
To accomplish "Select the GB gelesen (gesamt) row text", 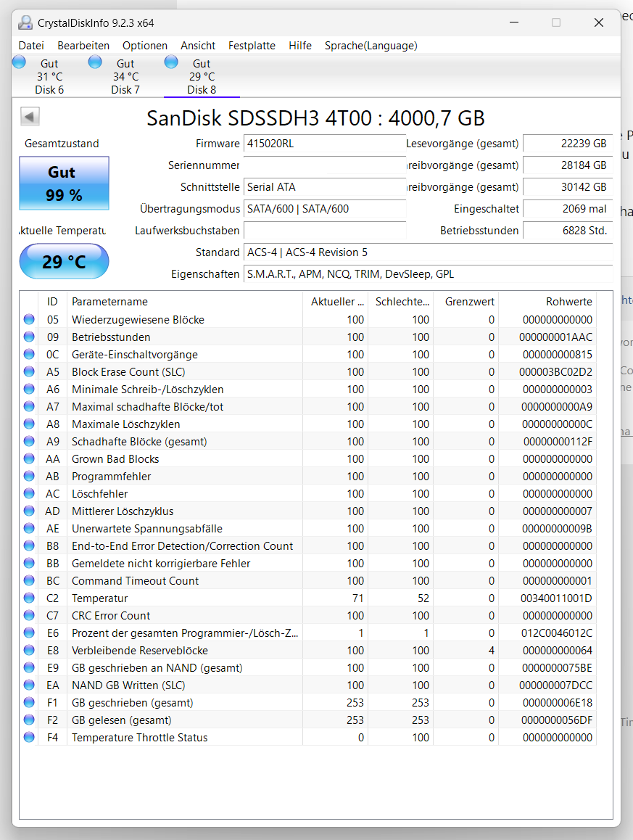I will point(122,720).
